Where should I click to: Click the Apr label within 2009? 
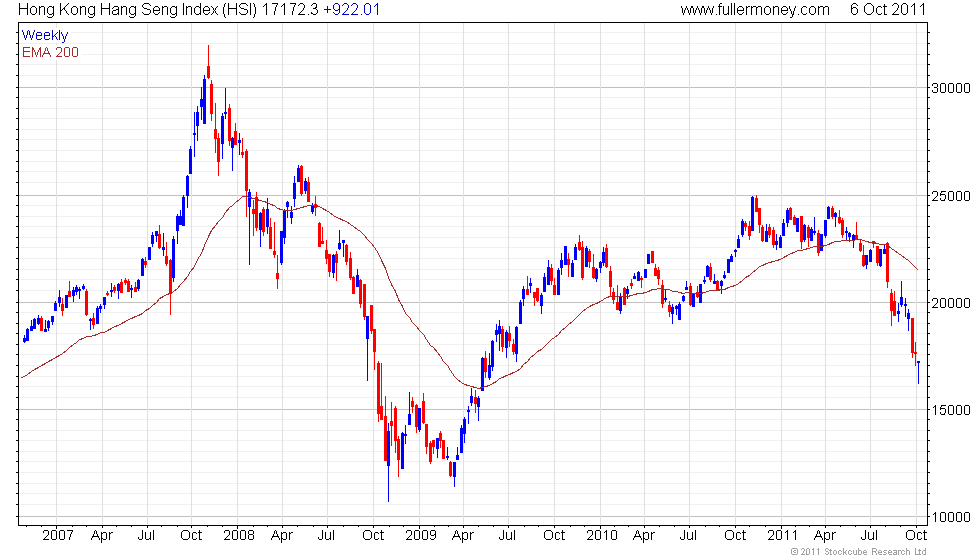pos(462,536)
